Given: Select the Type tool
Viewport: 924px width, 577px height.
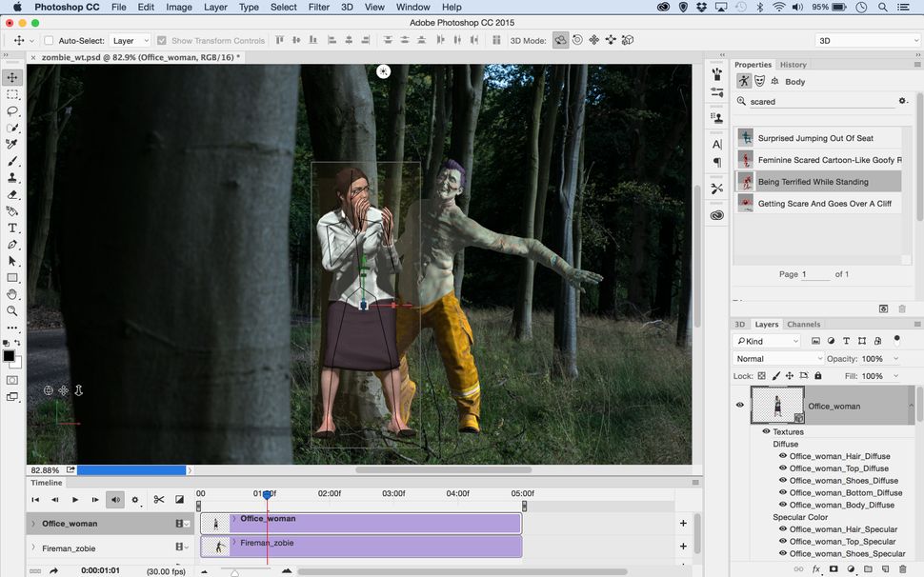Looking at the screenshot, I should tap(11, 229).
